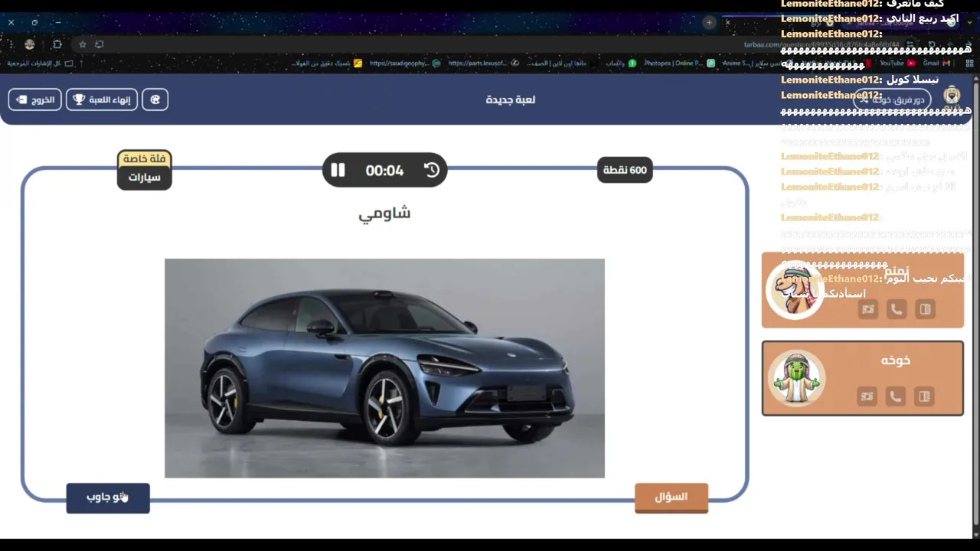This screenshot has height=551, width=980.
Task: Use the rightmost helper icon for team خوخه
Action: click(x=924, y=396)
